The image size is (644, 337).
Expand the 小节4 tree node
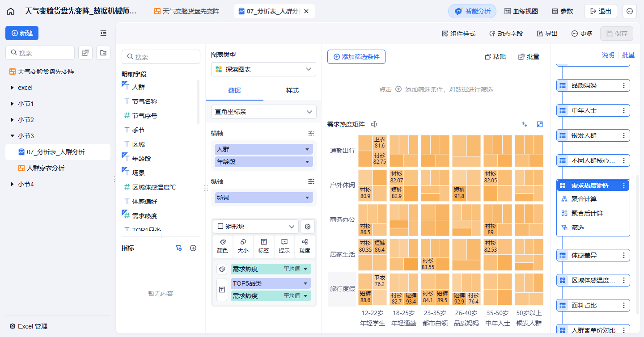pyautogui.click(x=12, y=184)
